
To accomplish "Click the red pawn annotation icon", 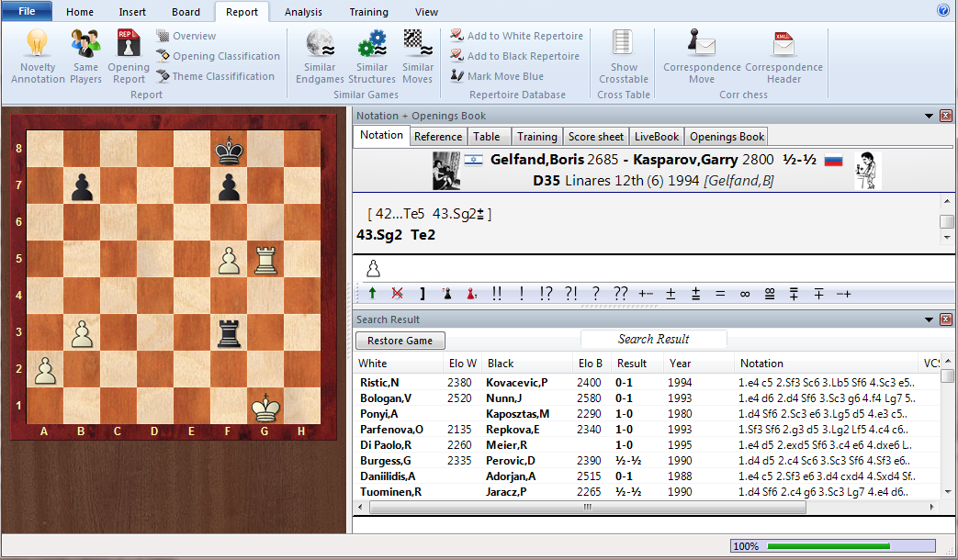I will tap(471, 294).
